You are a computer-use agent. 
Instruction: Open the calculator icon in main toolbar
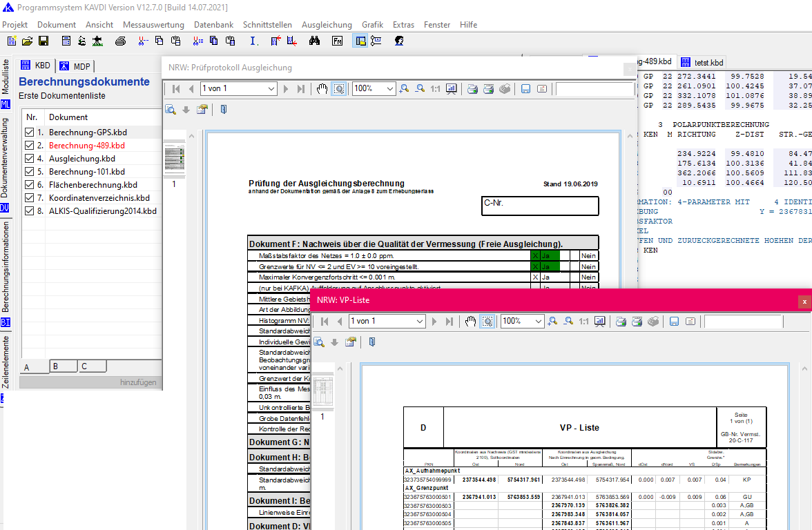66,41
